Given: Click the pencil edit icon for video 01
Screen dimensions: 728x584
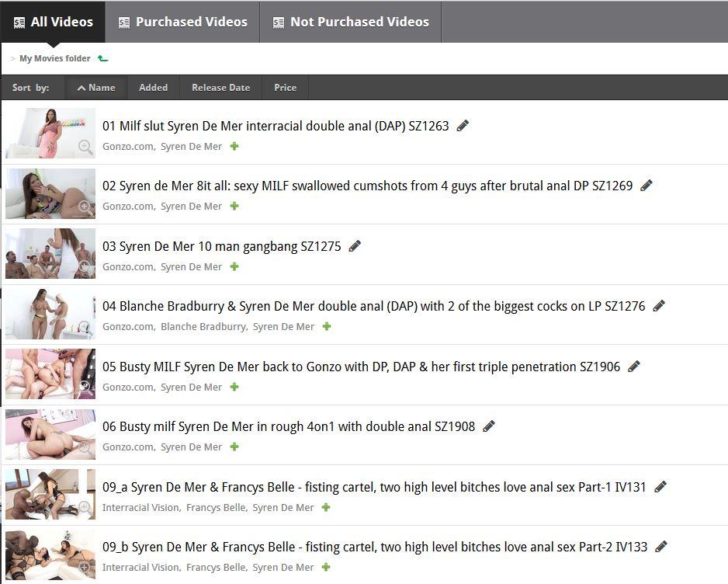Looking at the screenshot, I should (463, 126).
